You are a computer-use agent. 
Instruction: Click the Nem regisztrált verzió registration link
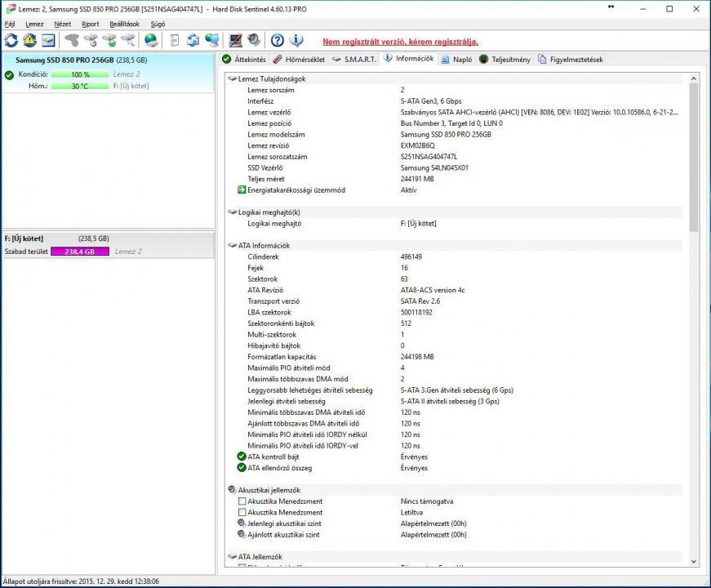coord(400,42)
